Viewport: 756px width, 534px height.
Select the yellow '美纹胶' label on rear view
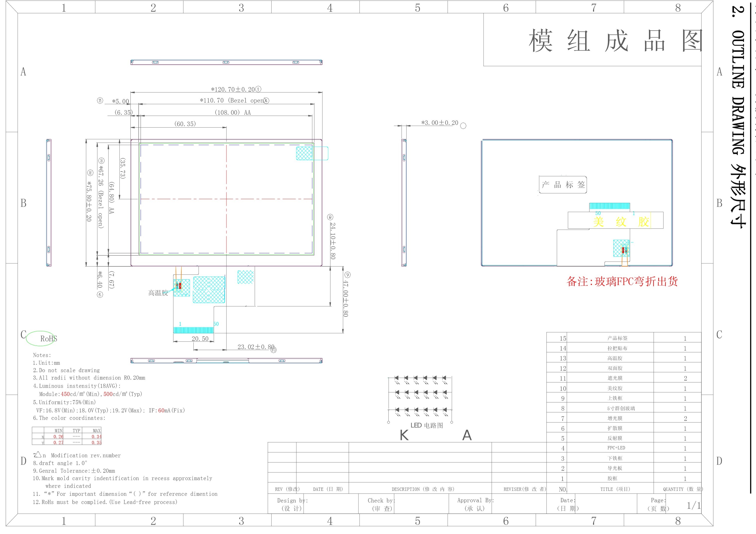[621, 221]
